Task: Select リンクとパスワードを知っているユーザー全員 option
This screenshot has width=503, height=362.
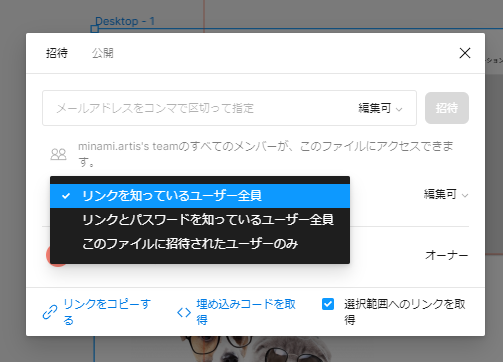Action: coord(200,220)
